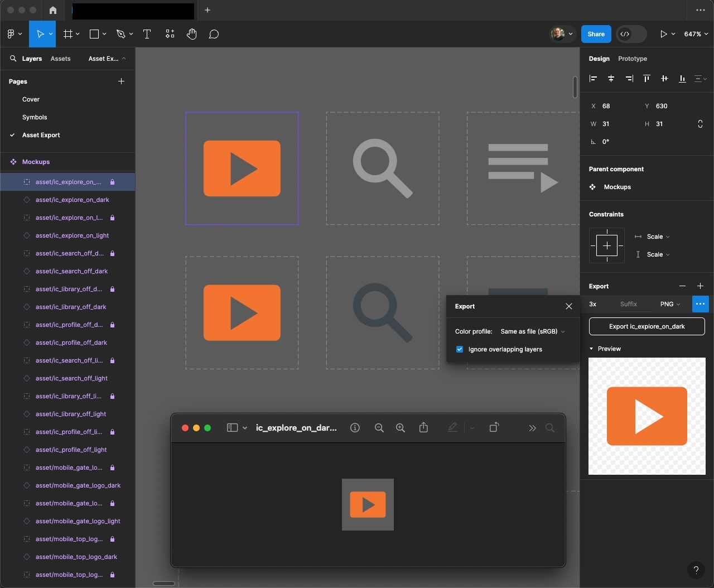Screen dimensions: 714x588
Task: Toggle lock on asset/ic_search_off_li... layer
Action: 112,360
